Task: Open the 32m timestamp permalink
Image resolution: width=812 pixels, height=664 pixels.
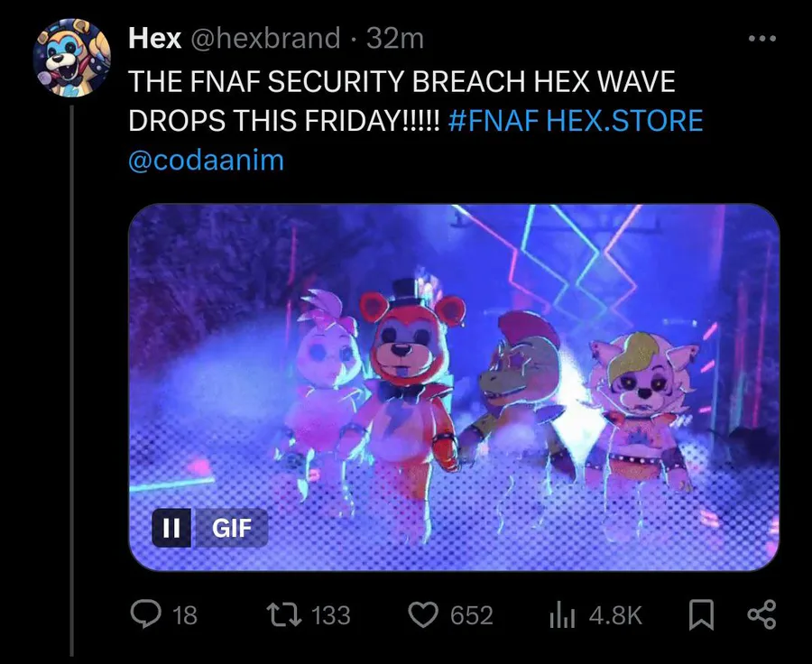Action: (395, 38)
